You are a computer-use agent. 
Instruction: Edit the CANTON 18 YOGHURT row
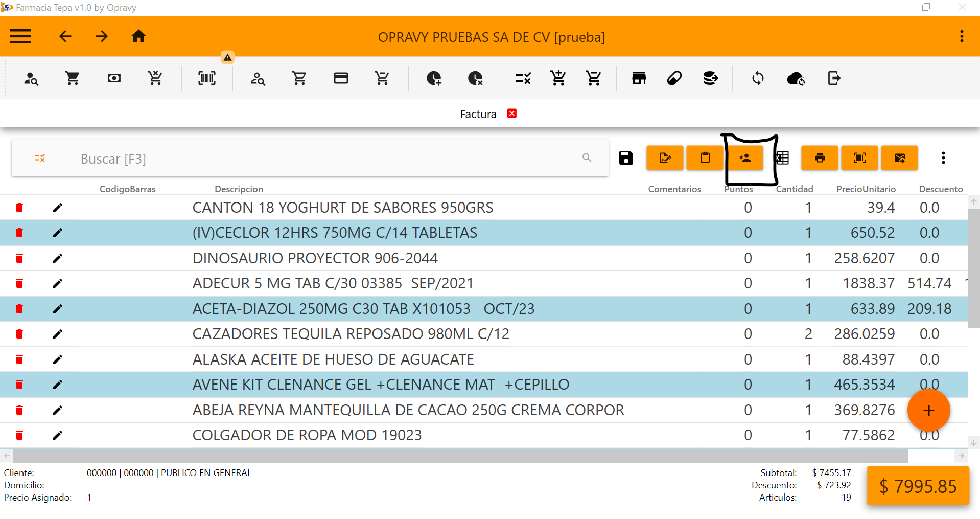(58, 208)
